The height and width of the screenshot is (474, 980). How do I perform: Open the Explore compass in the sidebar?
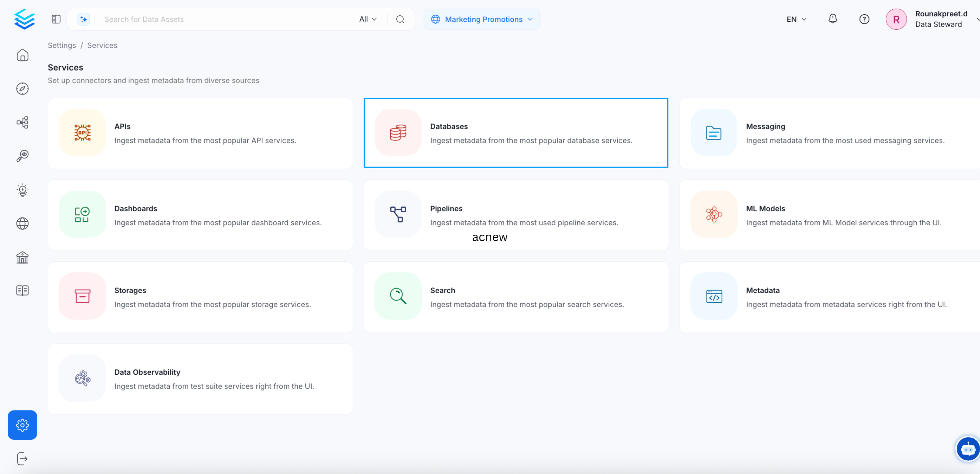(22, 89)
